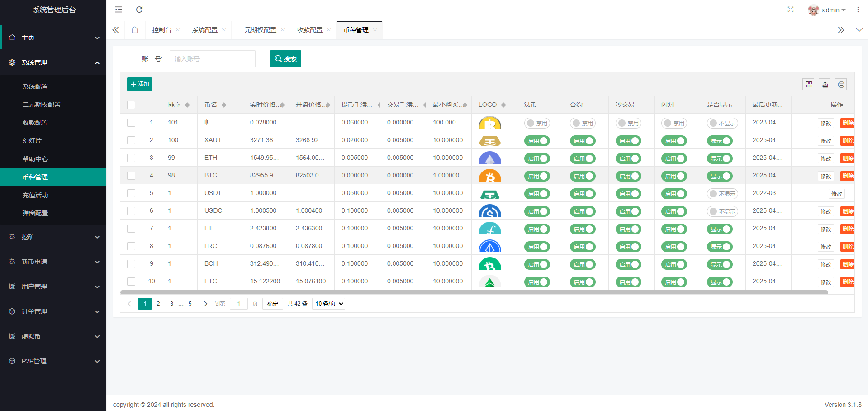
Task: Toggle 是否显示 switch for USDT row
Action: [x=722, y=194]
